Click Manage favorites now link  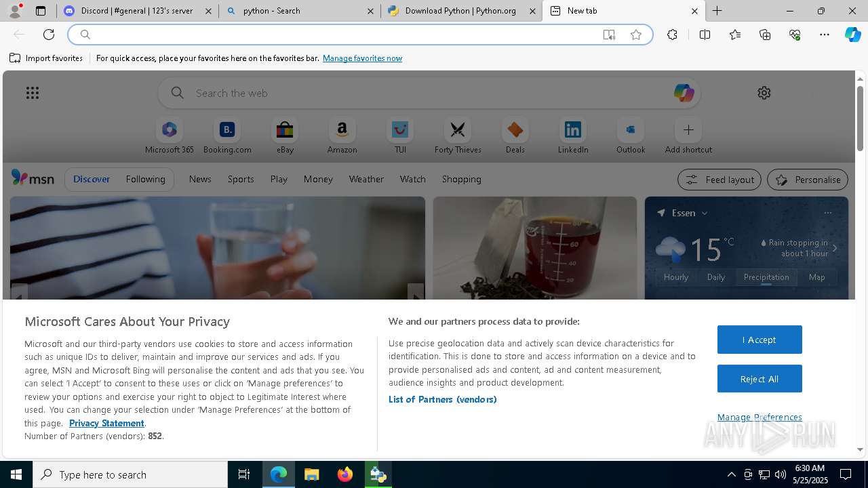point(362,58)
